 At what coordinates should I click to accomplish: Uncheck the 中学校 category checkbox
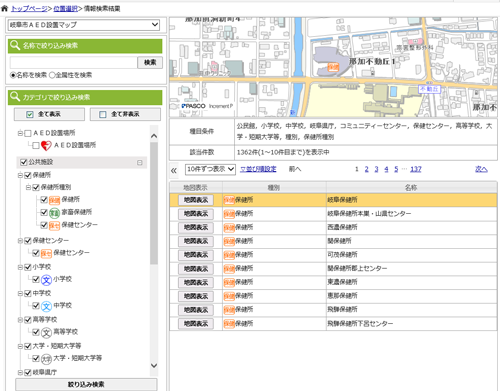point(28,293)
